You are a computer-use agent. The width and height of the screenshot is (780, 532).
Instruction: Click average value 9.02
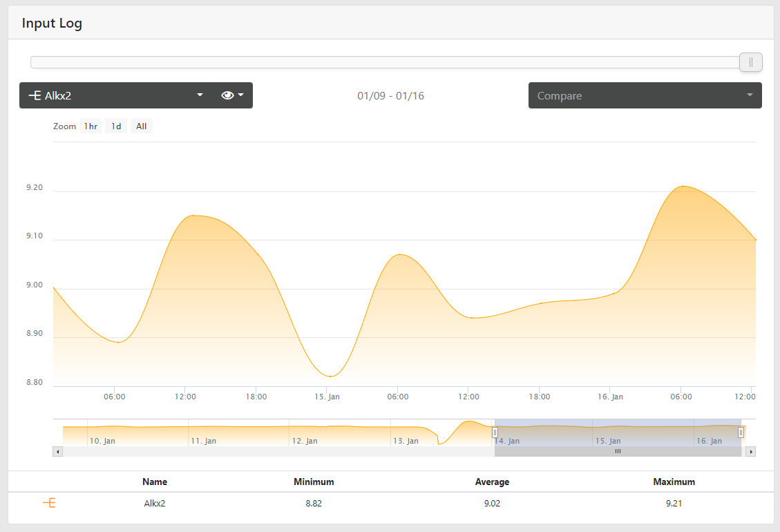[492, 503]
